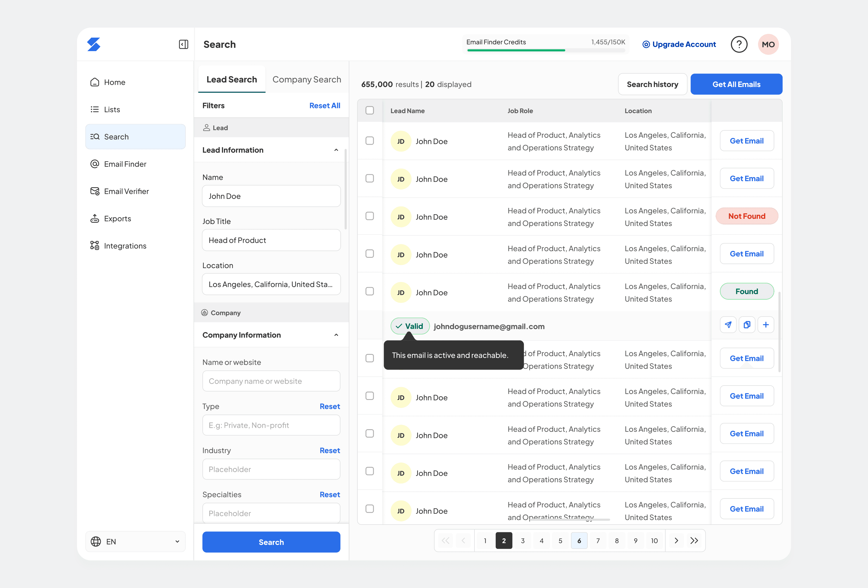Go to Integrations in sidebar
Image resolution: width=868 pixels, height=588 pixels.
125,246
